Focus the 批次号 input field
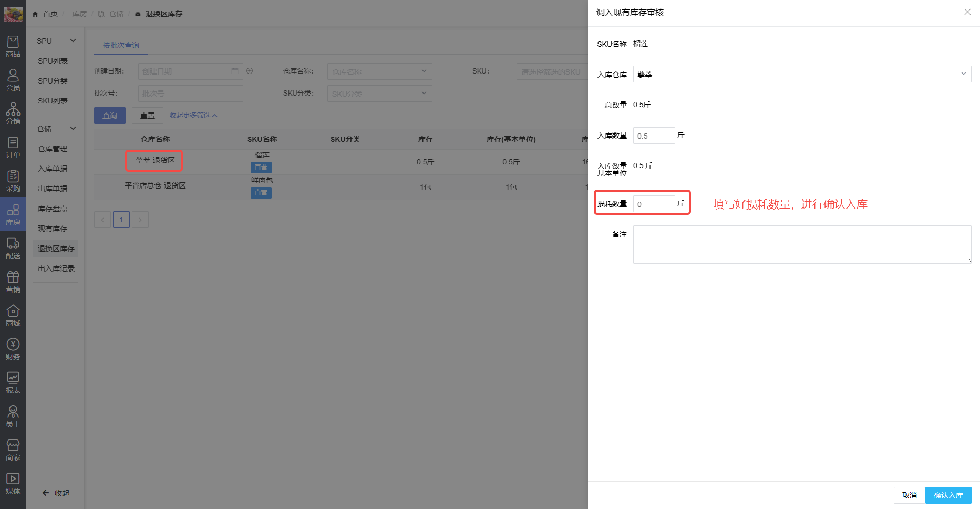980x509 pixels. coord(190,94)
